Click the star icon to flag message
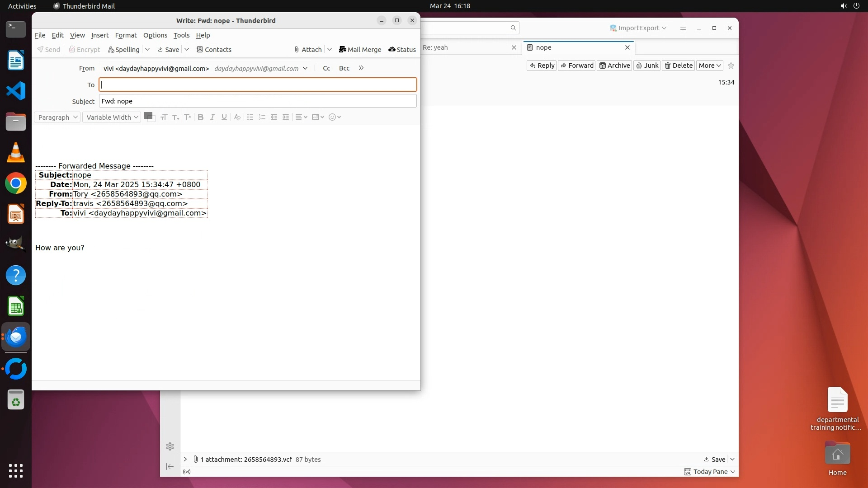The width and height of the screenshot is (868, 488). click(x=731, y=66)
